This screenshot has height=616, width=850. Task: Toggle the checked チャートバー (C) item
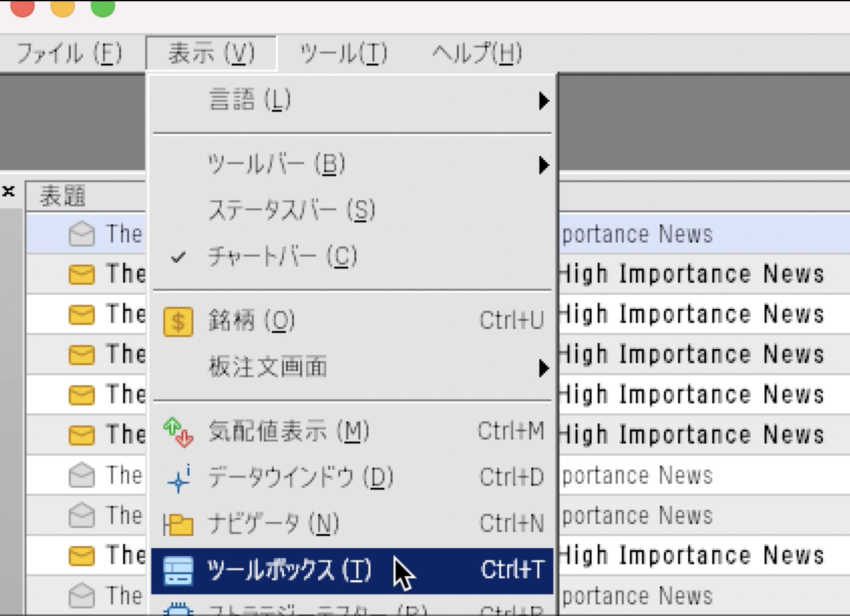tap(282, 257)
